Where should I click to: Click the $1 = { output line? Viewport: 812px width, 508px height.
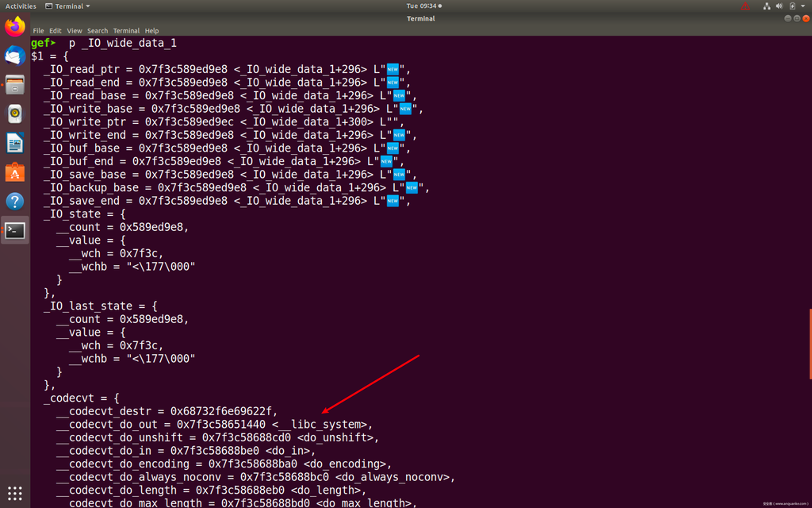pyautogui.click(x=50, y=56)
